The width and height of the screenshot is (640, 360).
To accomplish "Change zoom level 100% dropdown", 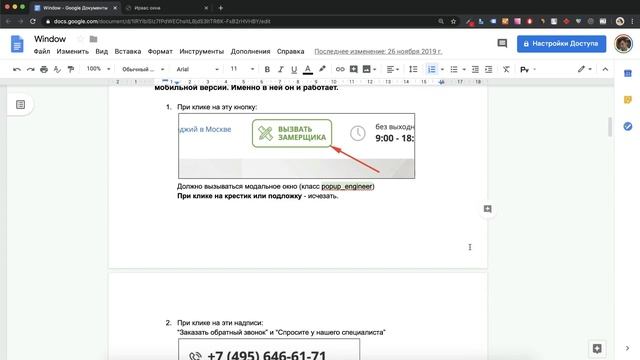I will pyautogui.click(x=98, y=69).
